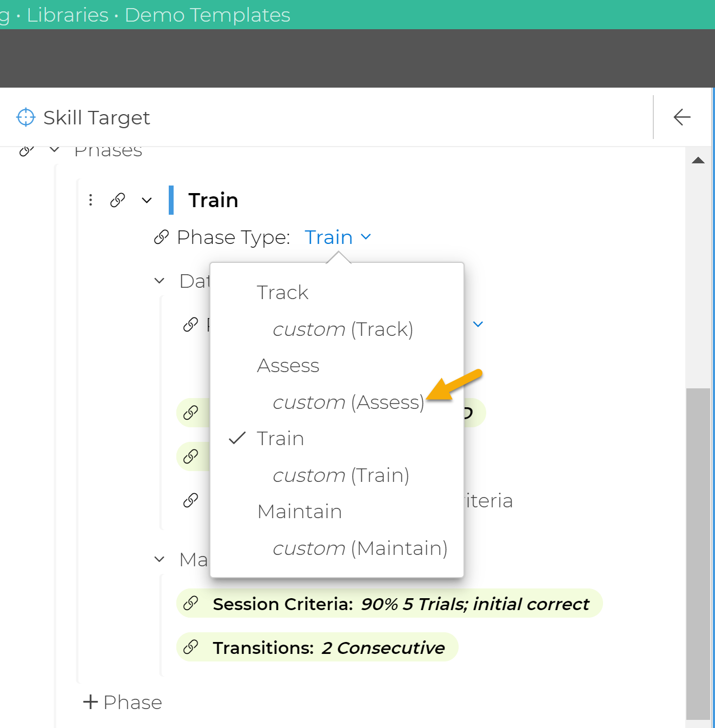Click the link icon next to Train heading

click(x=117, y=200)
